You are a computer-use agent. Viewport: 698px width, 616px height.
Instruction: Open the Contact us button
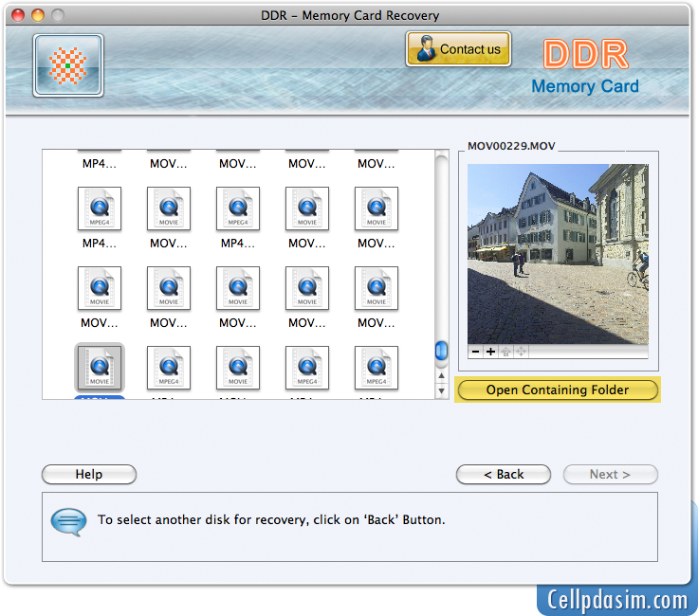coord(458,49)
